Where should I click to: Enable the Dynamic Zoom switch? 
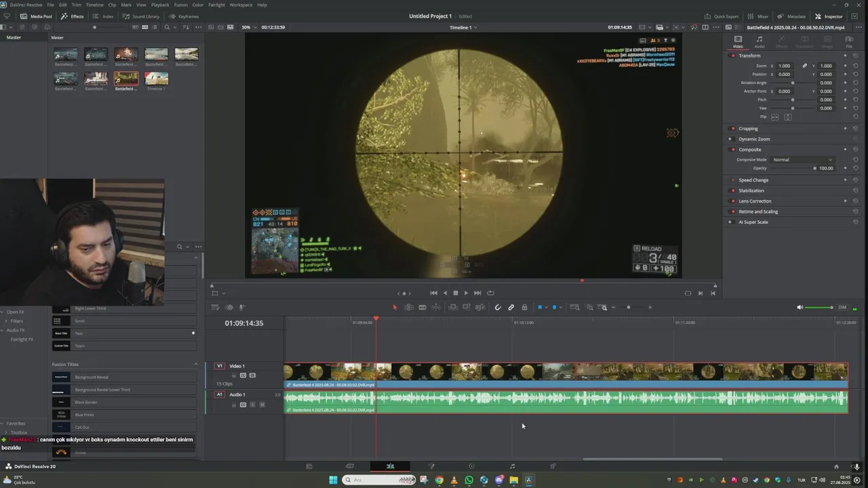730,139
